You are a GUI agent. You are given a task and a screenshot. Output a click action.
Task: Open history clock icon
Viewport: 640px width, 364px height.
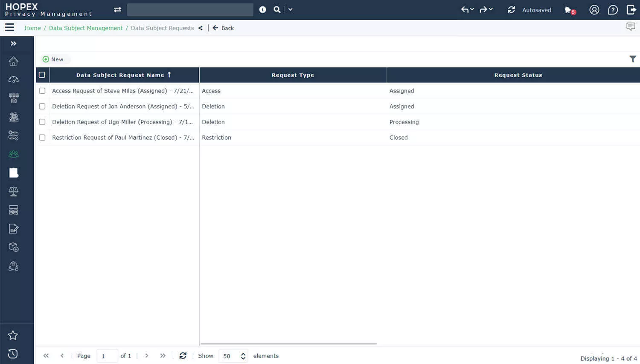pos(13,354)
